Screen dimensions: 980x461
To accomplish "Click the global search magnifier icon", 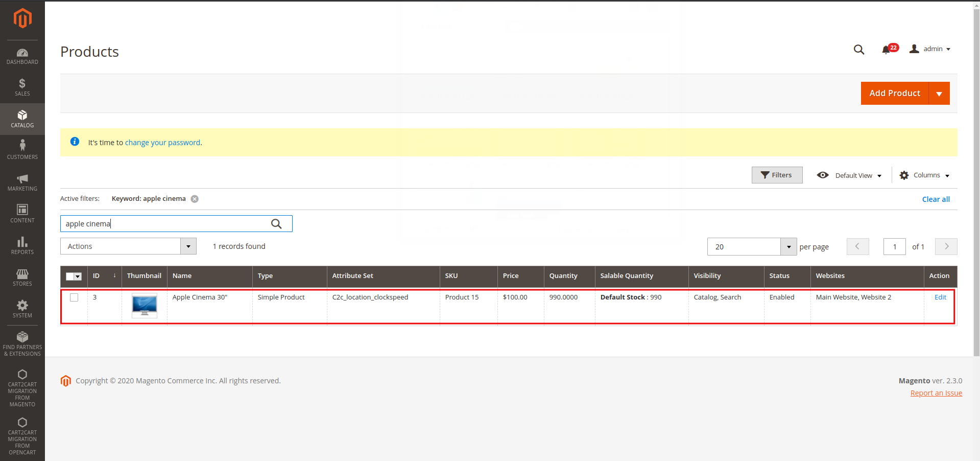I will tap(859, 50).
